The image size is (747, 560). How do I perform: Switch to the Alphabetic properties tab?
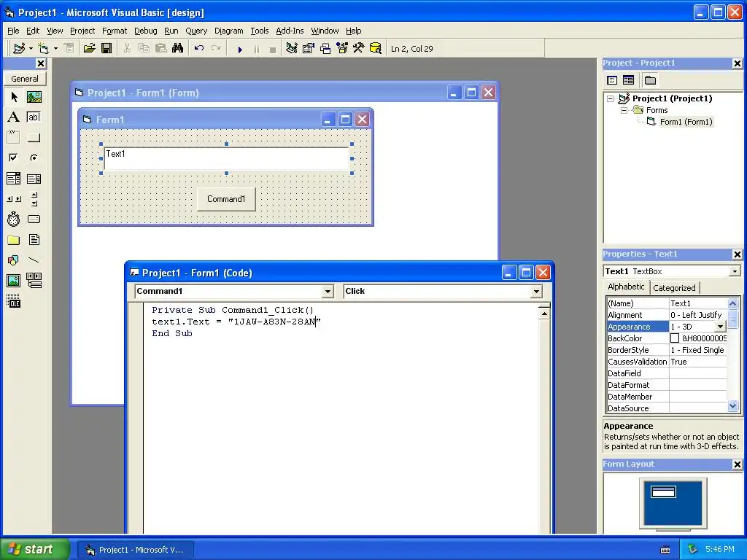point(626,287)
